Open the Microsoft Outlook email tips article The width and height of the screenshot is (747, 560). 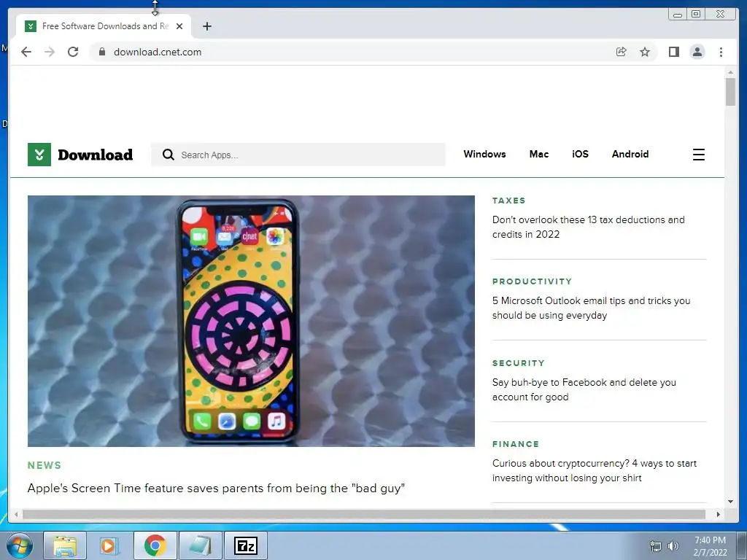click(591, 308)
